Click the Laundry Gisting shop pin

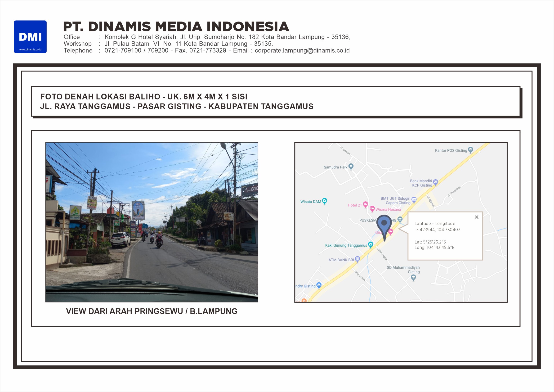pos(319,285)
